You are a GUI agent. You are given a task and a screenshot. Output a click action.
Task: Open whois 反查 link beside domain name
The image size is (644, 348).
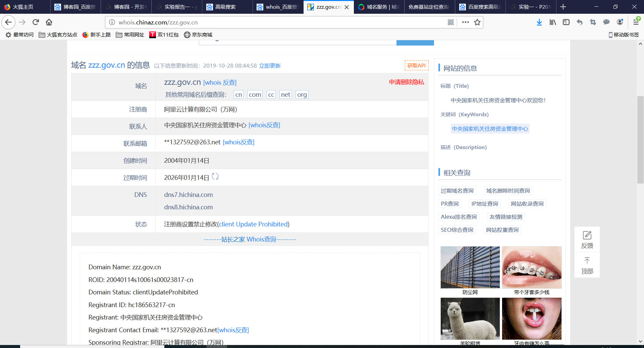click(220, 82)
